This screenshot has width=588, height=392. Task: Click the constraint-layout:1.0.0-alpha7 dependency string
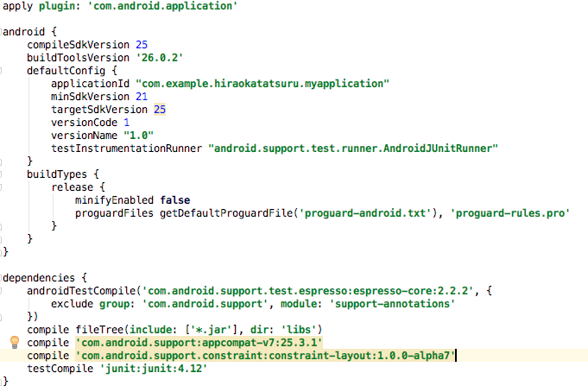pyautogui.click(x=265, y=355)
